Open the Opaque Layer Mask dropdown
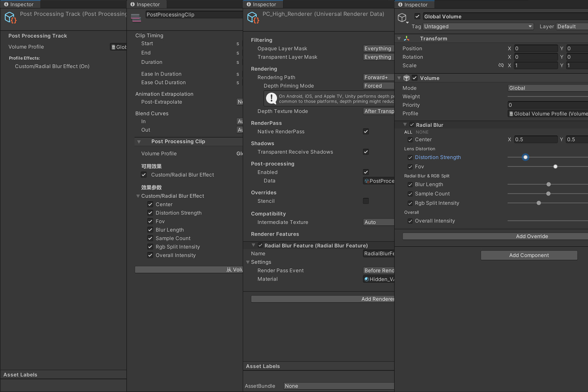This screenshot has height=392, width=588. coord(378,49)
